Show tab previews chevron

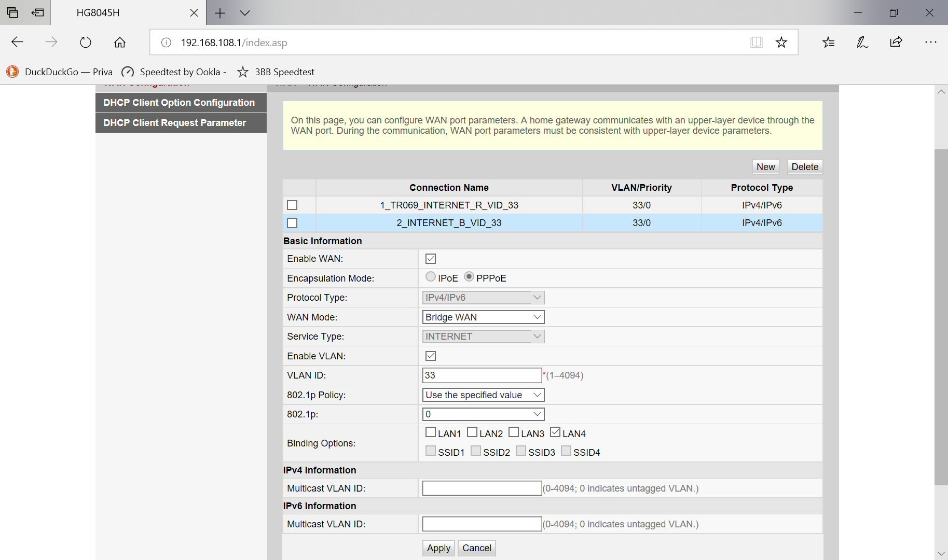tap(245, 13)
